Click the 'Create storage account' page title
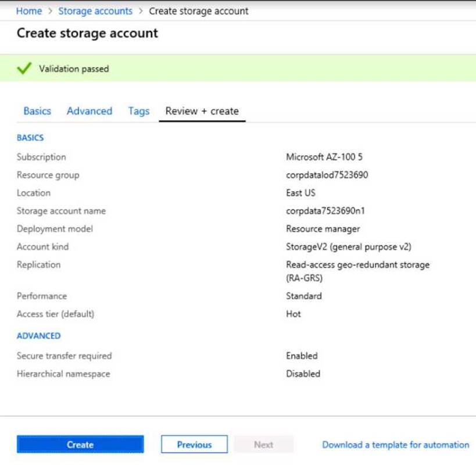The width and height of the screenshot is (476, 469). click(87, 33)
